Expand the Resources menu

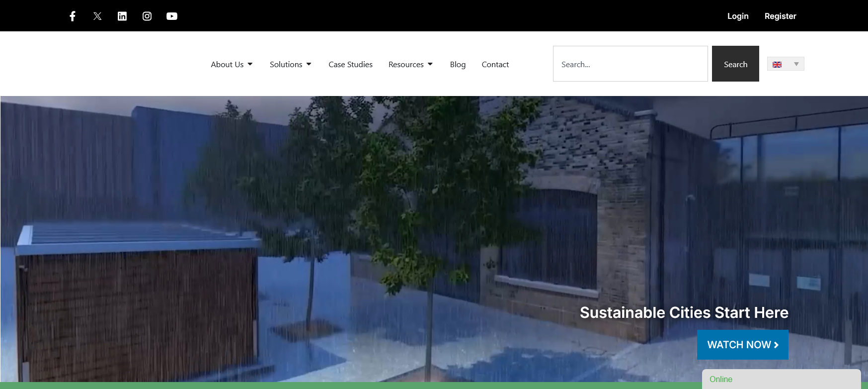(411, 64)
